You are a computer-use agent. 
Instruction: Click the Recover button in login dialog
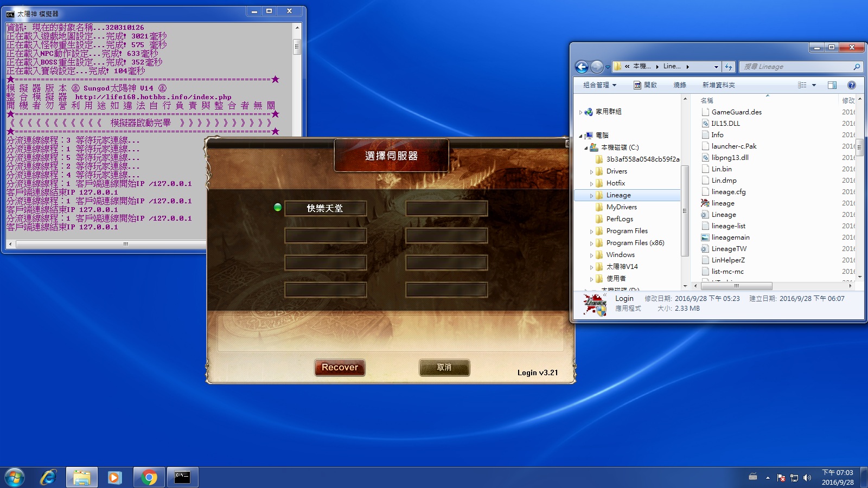pyautogui.click(x=340, y=368)
